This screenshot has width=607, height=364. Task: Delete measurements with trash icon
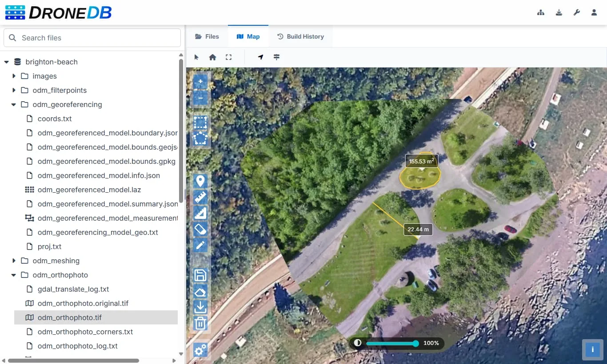[x=200, y=323]
